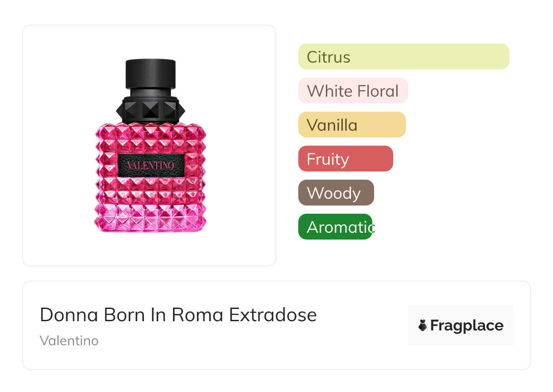The height and width of the screenshot is (392, 553).
Task: Click the bottle neck ring below the cap
Action: 150,94
